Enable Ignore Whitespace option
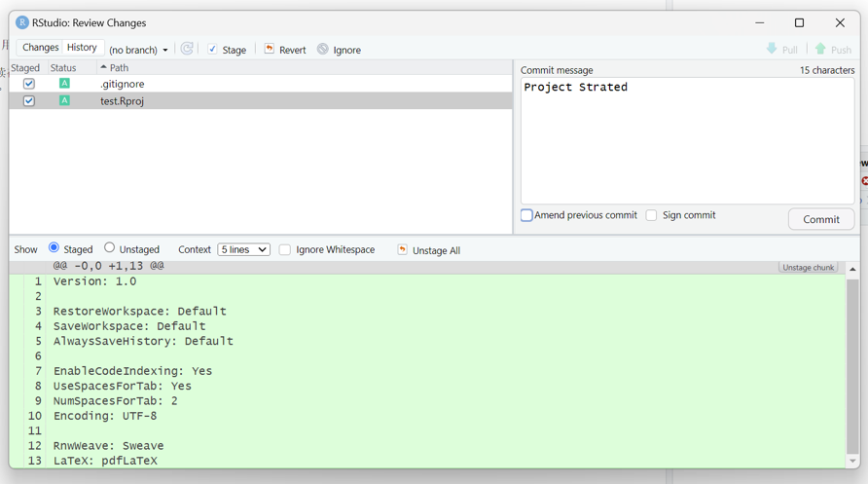This screenshot has height=484, width=868. 285,250
